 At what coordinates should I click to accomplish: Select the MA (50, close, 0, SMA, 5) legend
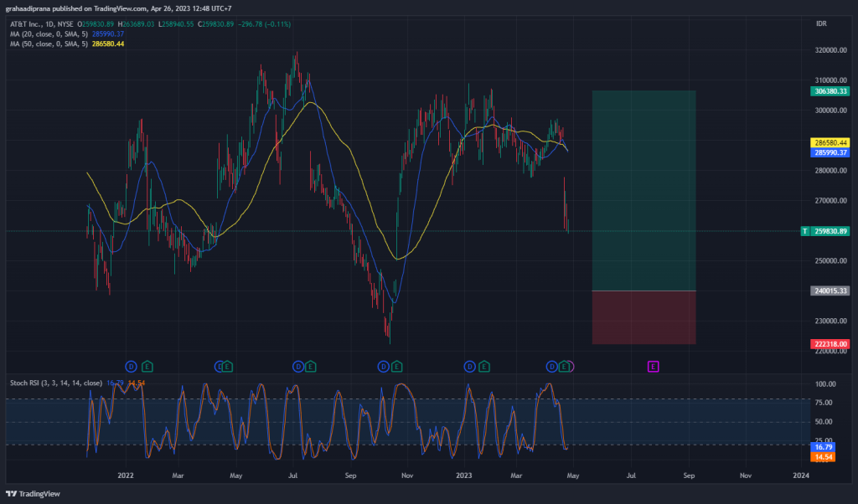49,44
